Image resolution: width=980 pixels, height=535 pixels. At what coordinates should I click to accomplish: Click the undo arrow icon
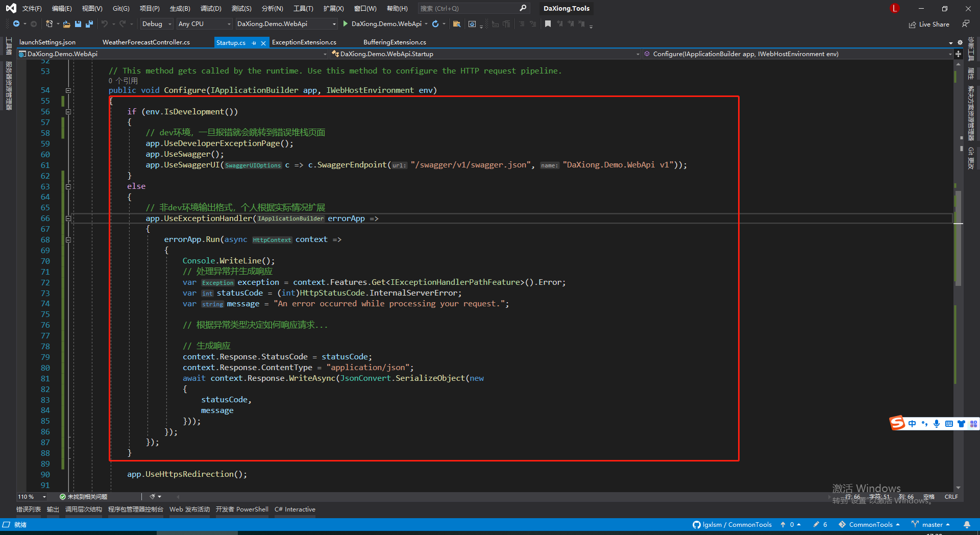105,24
